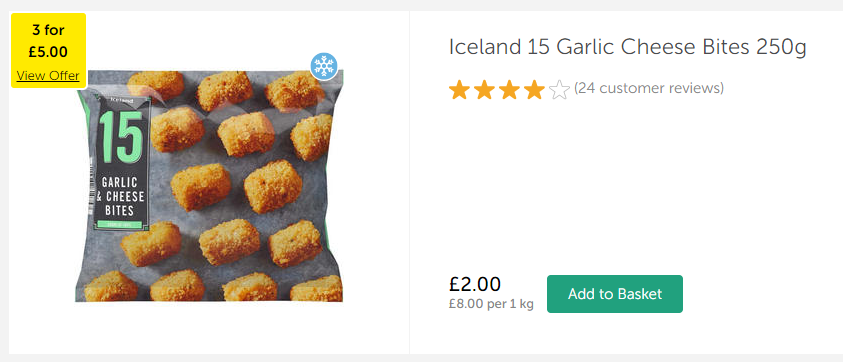The image size is (843, 362).
Task: Click the third filled rating star
Action: click(x=509, y=90)
